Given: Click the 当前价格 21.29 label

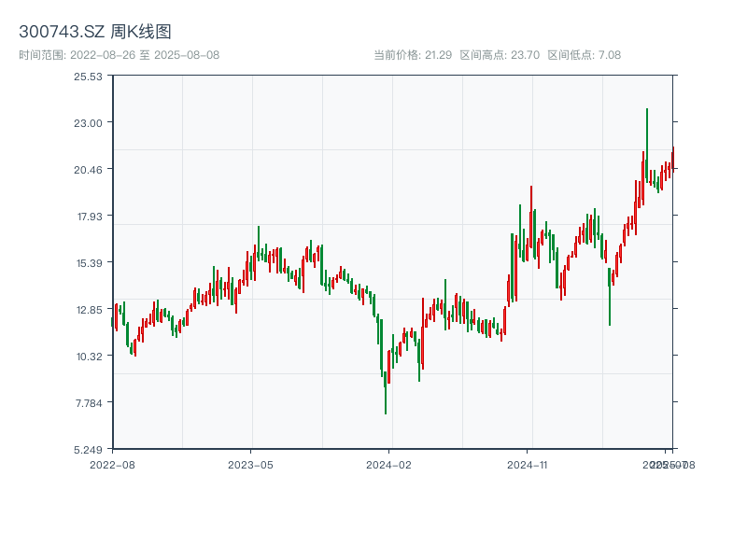Looking at the screenshot, I should [x=413, y=55].
